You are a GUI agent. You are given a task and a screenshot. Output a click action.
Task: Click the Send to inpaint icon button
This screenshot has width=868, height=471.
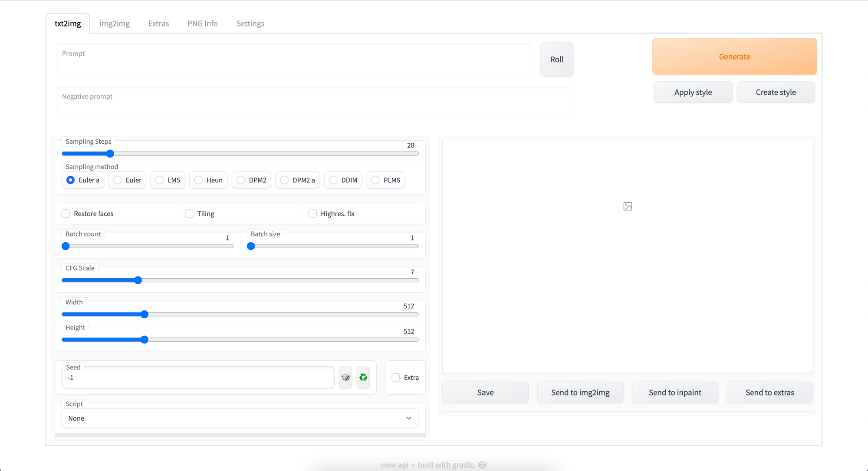675,393
